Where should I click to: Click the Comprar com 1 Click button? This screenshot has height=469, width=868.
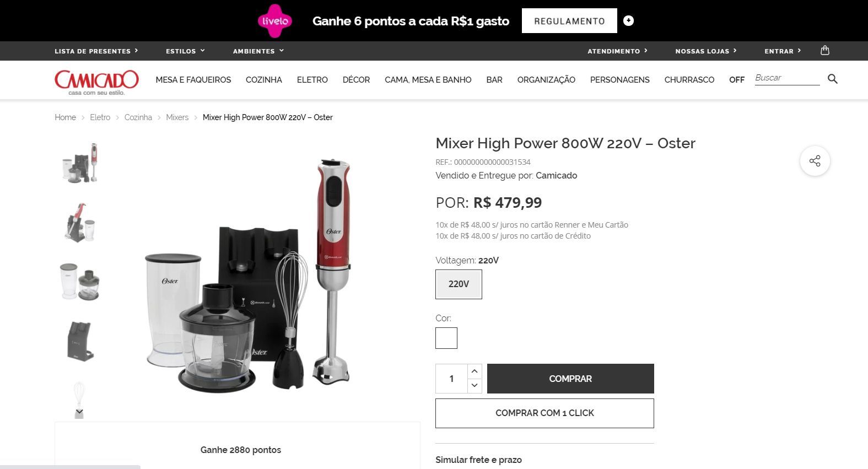pyautogui.click(x=544, y=413)
